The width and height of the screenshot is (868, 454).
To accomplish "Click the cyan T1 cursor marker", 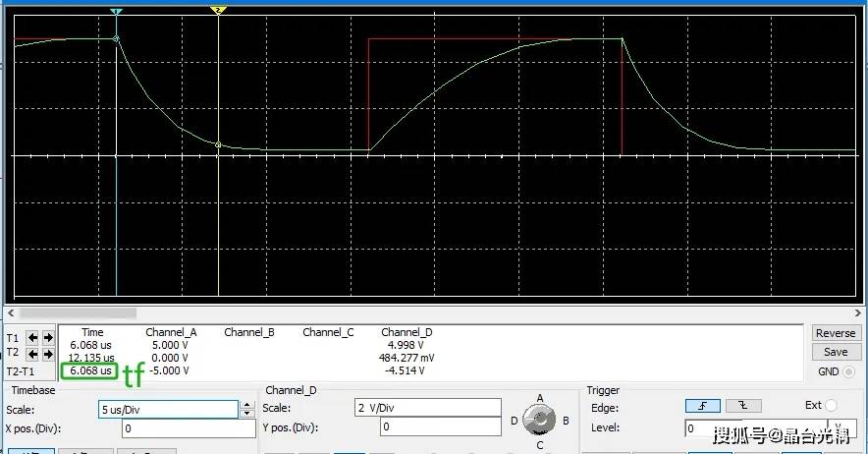I will (x=116, y=12).
